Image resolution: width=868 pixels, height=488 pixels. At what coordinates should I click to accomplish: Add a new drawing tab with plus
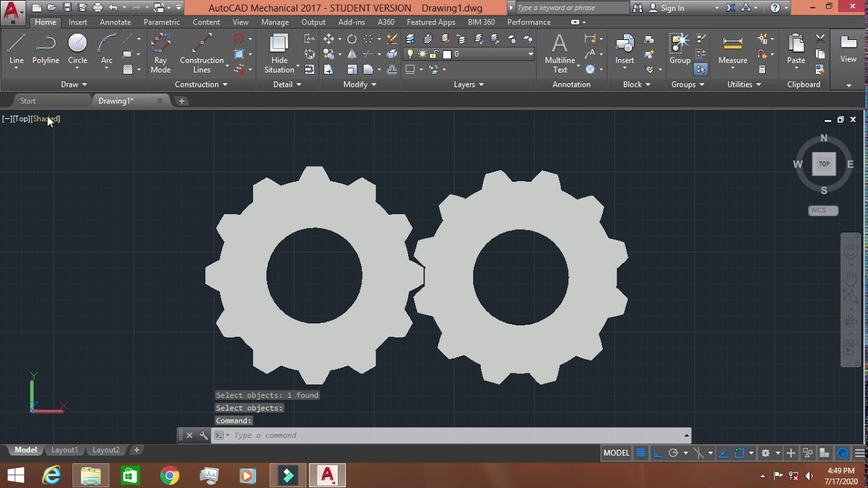(x=182, y=101)
